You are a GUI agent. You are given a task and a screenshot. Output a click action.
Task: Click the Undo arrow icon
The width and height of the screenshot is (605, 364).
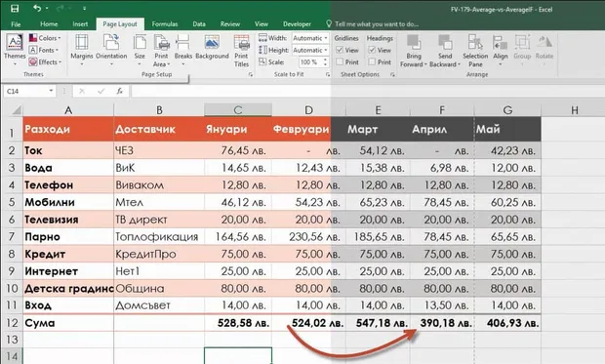coord(37,8)
